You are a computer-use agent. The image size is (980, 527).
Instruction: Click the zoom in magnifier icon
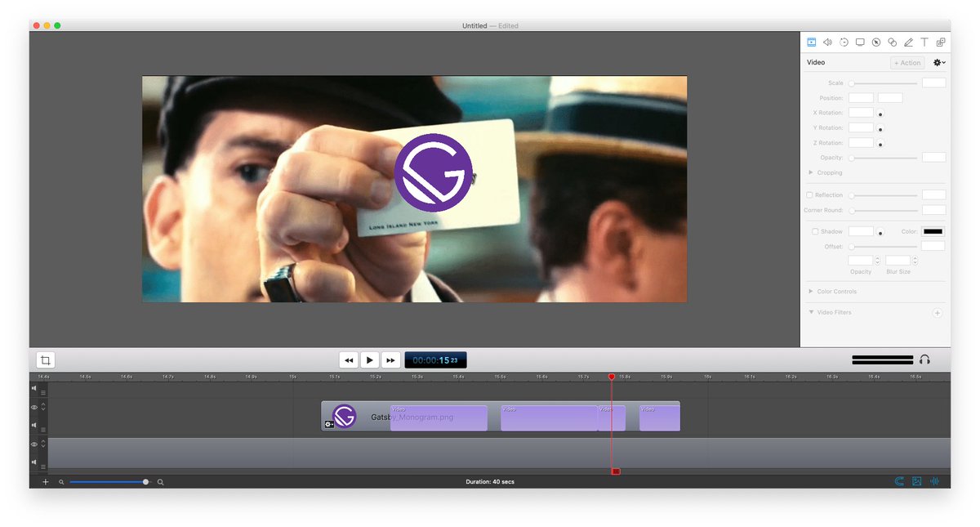coord(161,482)
